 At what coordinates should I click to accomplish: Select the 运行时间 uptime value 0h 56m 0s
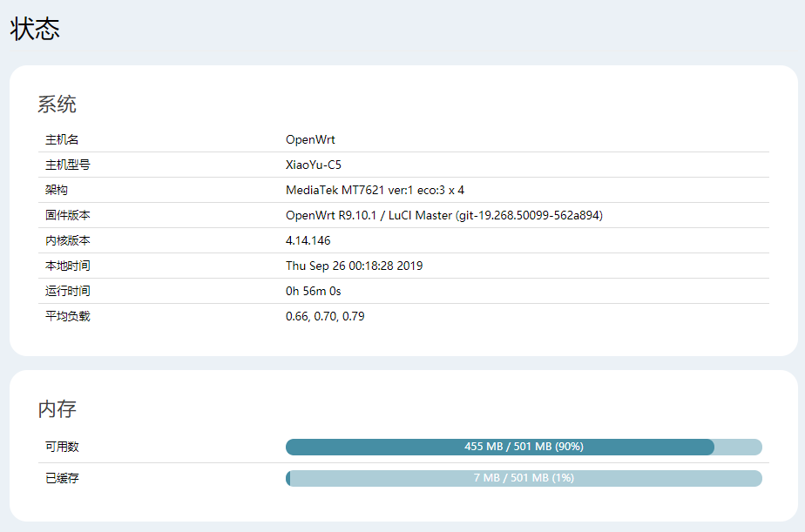314,291
